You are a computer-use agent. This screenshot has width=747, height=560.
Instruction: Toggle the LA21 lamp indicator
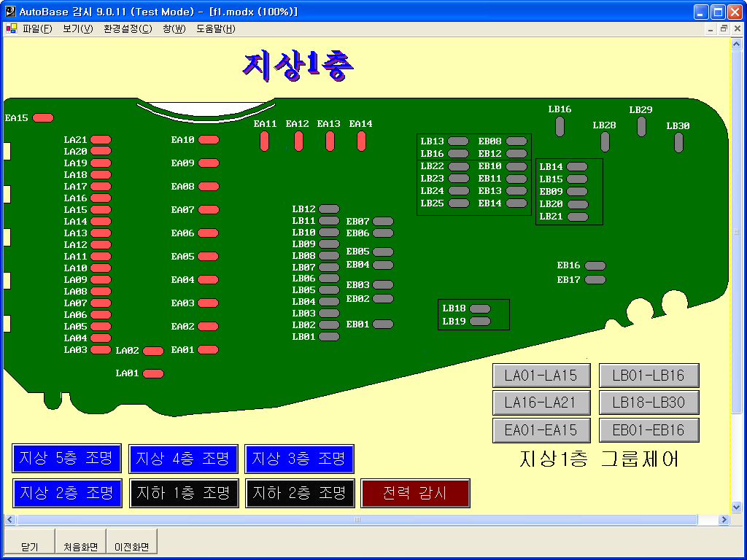101,140
